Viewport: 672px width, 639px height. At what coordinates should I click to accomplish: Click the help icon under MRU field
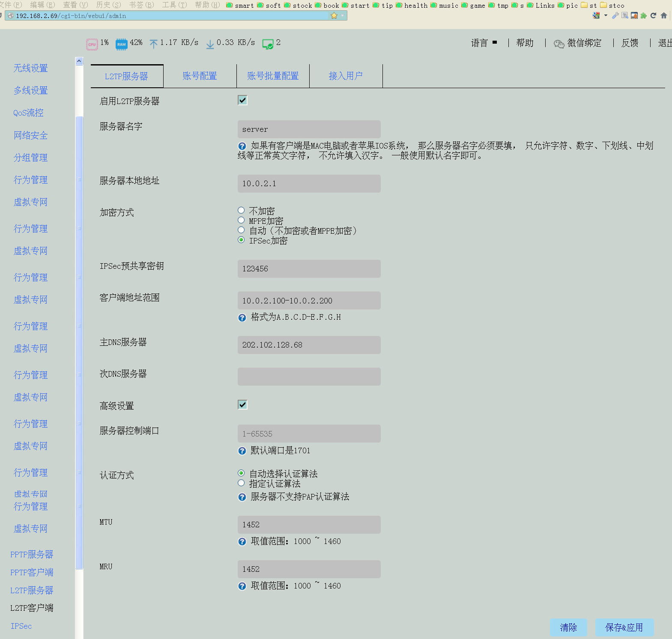point(242,586)
